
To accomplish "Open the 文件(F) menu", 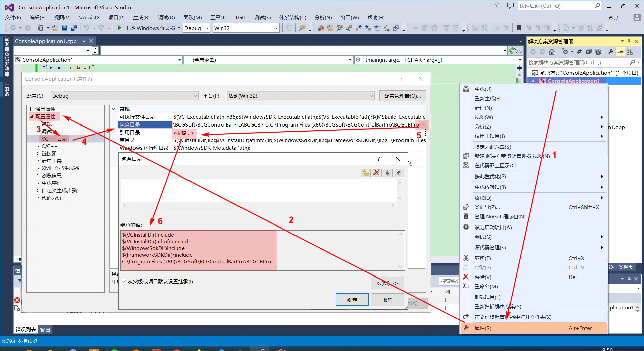I will tap(13, 17).
